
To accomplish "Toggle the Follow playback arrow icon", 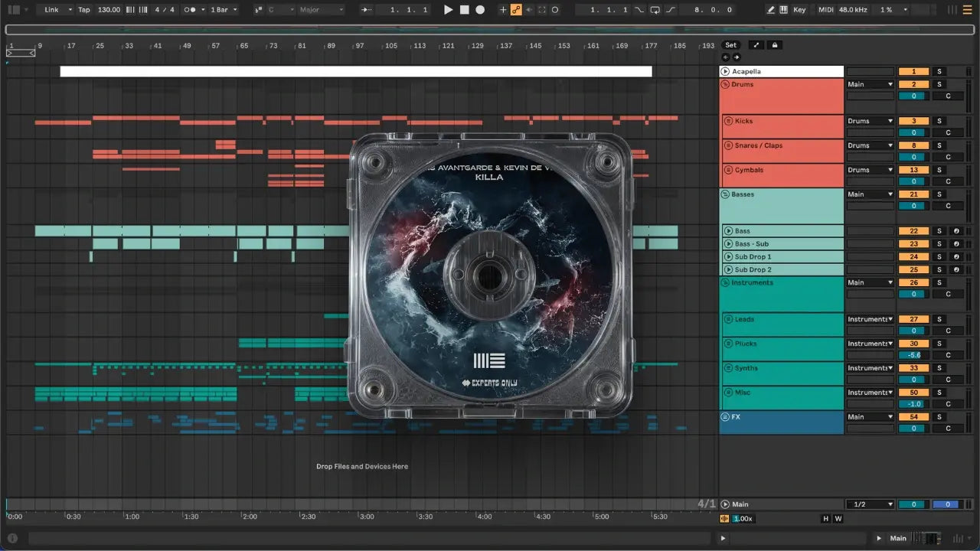I will [x=367, y=10].
